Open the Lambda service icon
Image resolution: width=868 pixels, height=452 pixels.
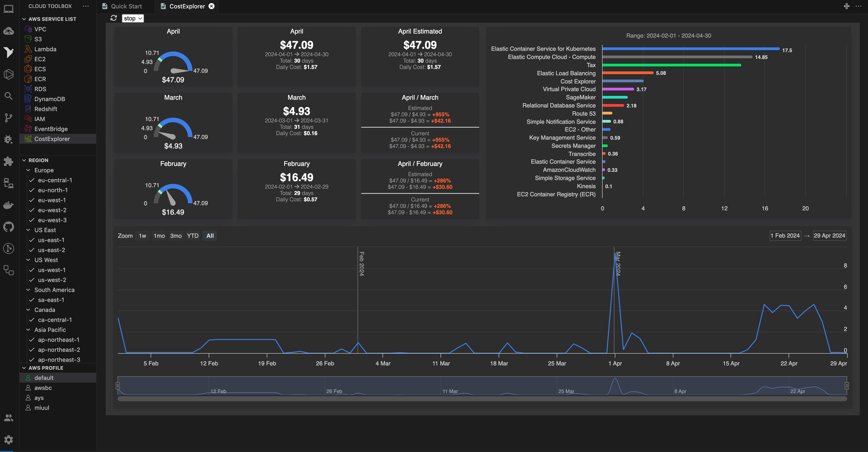[x=28, y=49]
